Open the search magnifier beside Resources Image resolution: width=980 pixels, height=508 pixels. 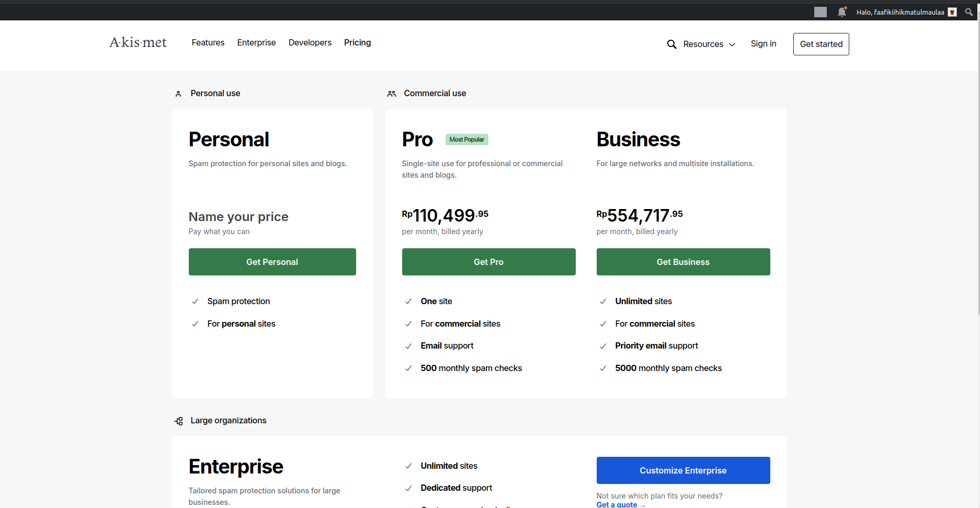671,44
